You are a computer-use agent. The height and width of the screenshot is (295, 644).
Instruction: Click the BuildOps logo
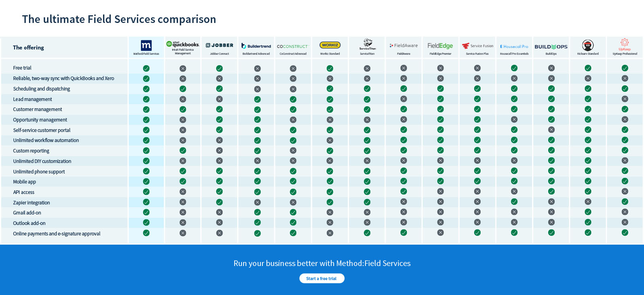click(x=551, y=47)
